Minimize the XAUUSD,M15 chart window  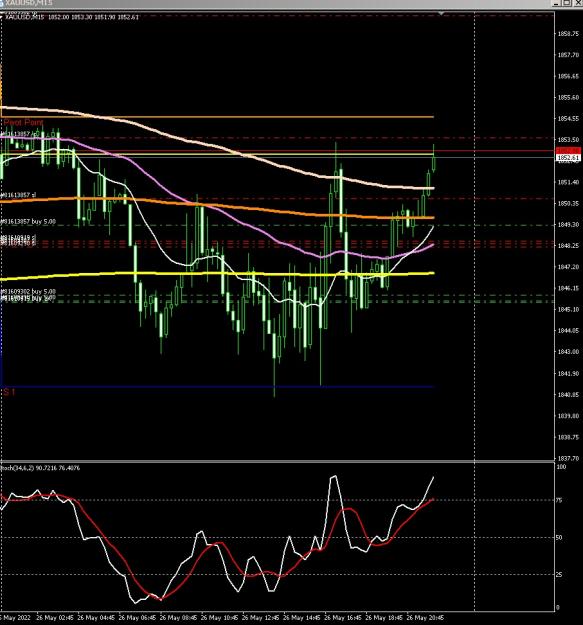[556, 3]
